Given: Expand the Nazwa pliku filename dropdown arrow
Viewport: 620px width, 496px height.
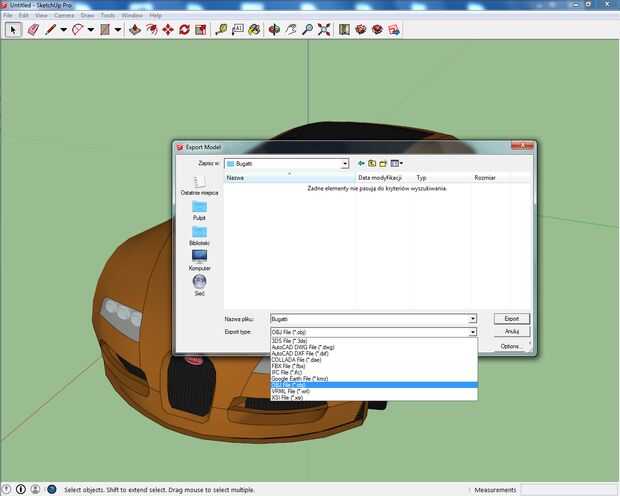Looking at the screenshot, I should [473, 319].
